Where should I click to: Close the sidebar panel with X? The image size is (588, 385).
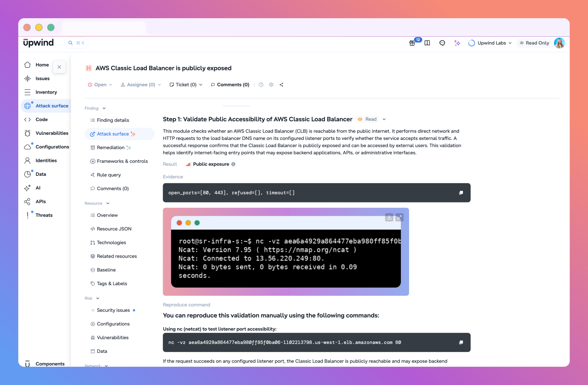(59, 67)
